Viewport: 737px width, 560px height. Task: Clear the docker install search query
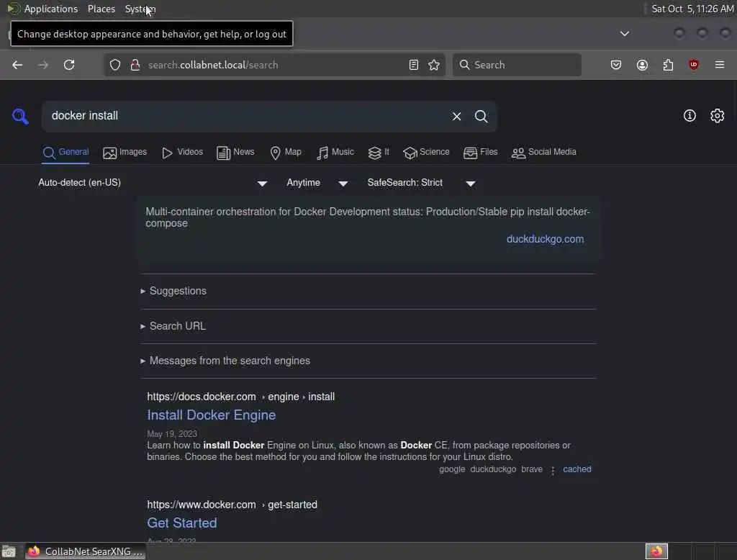(456, 116)
